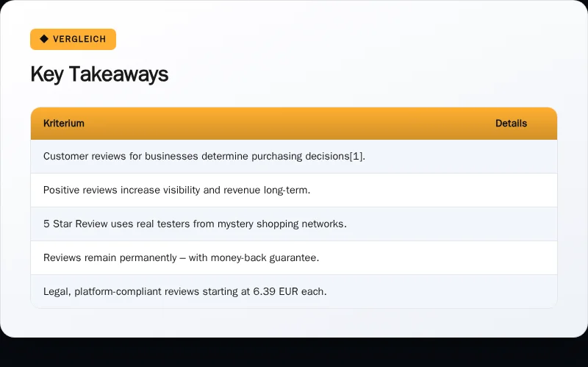Select row 'Legal, platform-compliant reviews starting at 6.39 EUR'
588x367 pixels.
click(294, 291)
